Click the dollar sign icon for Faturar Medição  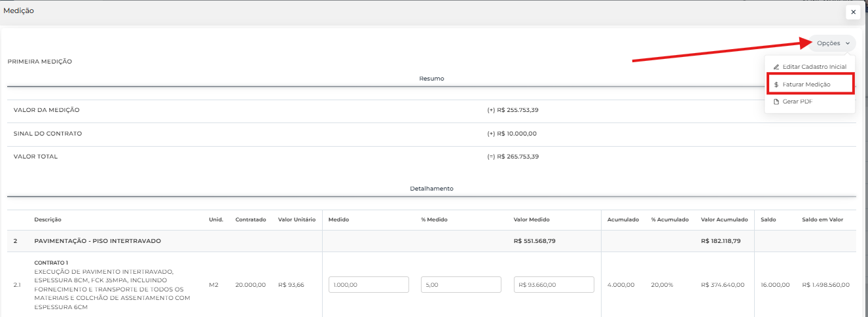click(x=776, y=84)
